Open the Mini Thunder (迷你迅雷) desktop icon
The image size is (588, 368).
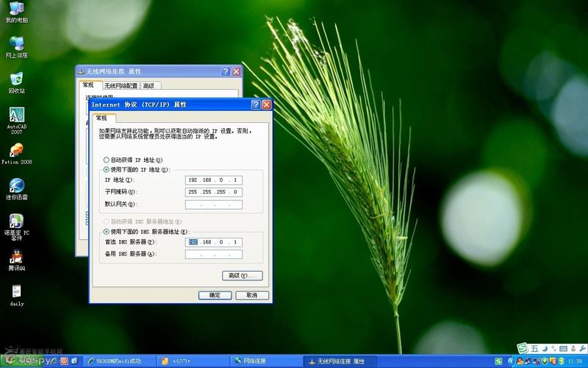[16, 185]
